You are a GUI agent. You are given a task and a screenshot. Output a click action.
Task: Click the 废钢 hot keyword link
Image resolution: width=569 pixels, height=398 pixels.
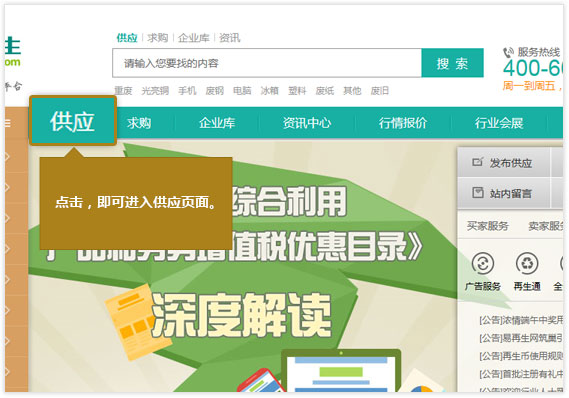point(215,90)
